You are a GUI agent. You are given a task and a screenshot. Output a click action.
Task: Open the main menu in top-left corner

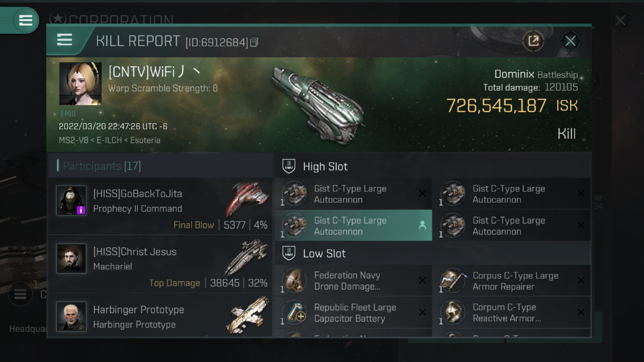[x=25, y=20]
